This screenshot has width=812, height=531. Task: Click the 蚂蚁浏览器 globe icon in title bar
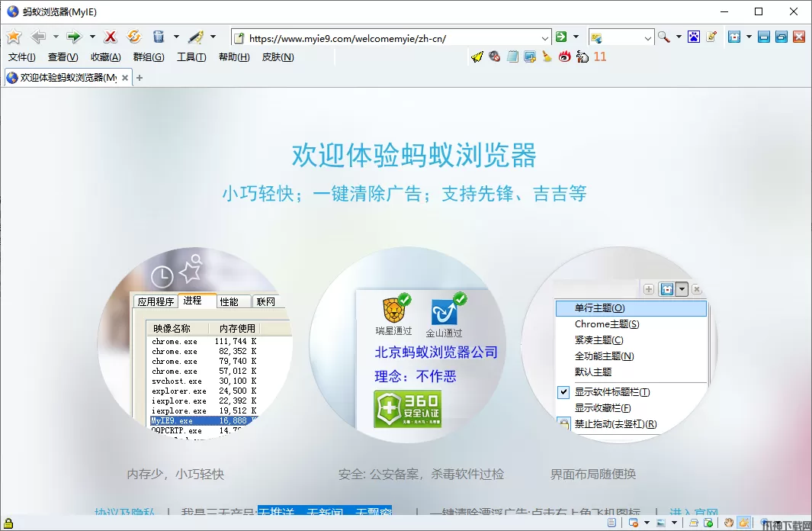click(x=12, y=11)
